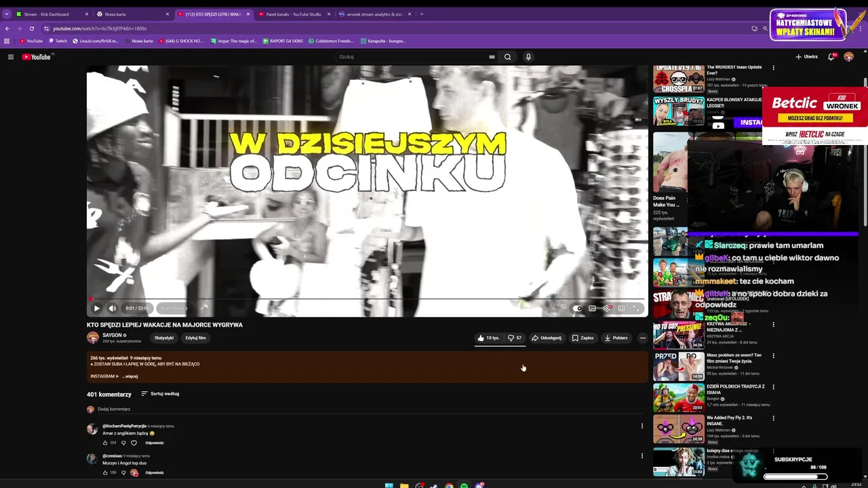Like the video (10 tys.)
This screenshot has height=488, width=868.
tap(488, 338)
